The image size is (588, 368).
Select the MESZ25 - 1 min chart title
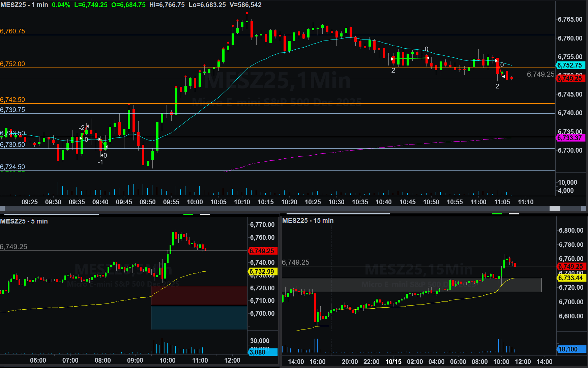tap(24, 5)
